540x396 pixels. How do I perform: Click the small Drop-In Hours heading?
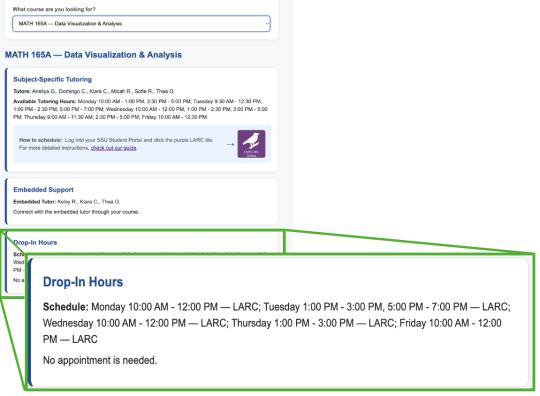(x=35, y=242)
